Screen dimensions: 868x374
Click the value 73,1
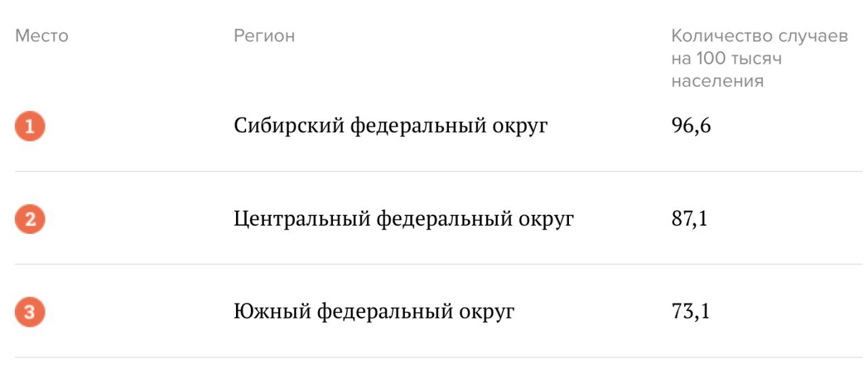point(690,312)
